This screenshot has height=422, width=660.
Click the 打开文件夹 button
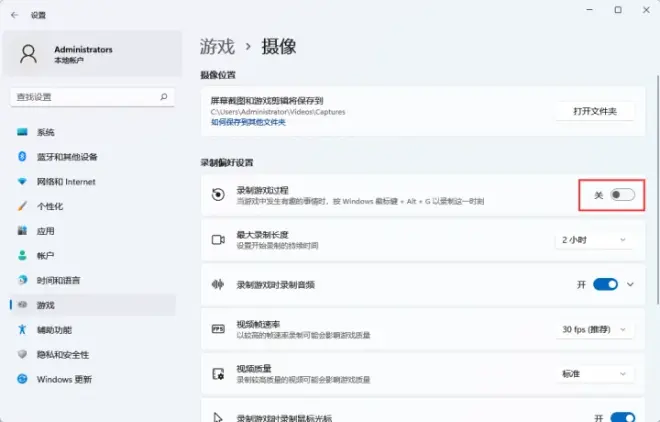click(x=595, y=111)
